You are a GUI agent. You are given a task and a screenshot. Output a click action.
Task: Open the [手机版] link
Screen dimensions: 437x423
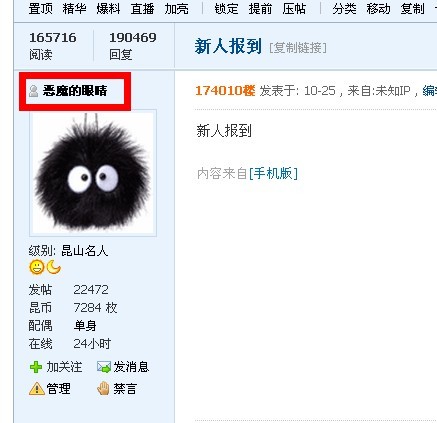[273, 173]
